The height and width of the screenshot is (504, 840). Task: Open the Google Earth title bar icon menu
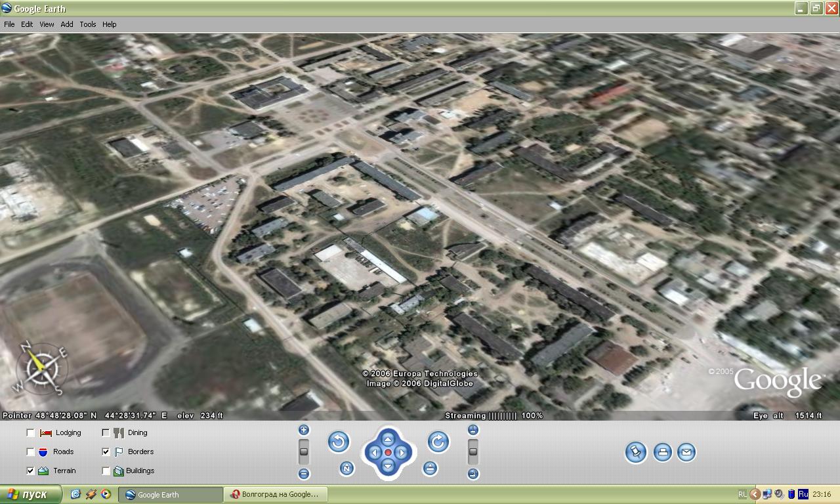7,9
